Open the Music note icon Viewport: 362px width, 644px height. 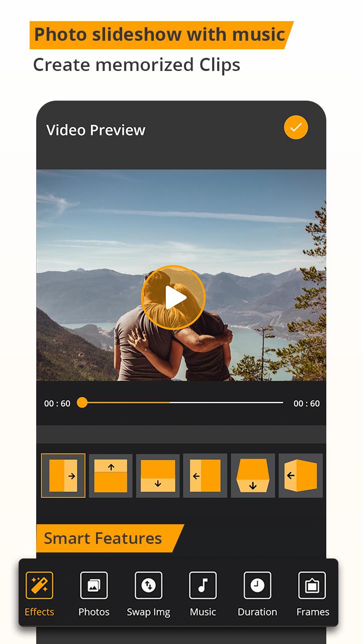203,586
